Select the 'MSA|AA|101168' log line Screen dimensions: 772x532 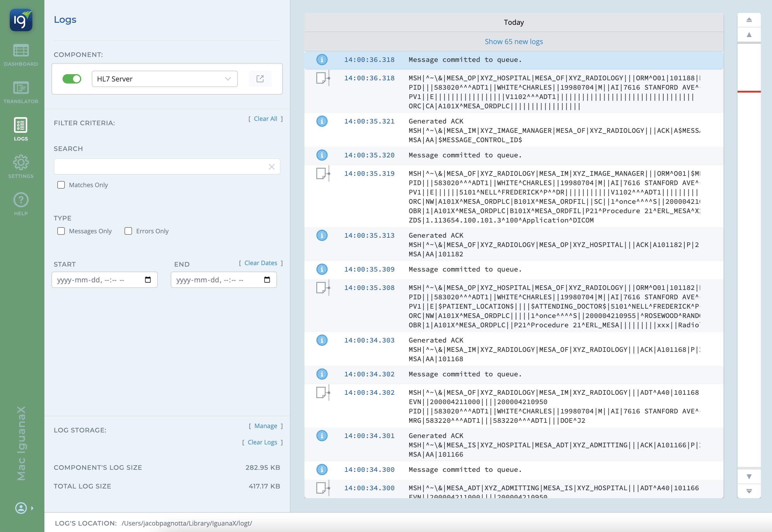tap(436, 359)
